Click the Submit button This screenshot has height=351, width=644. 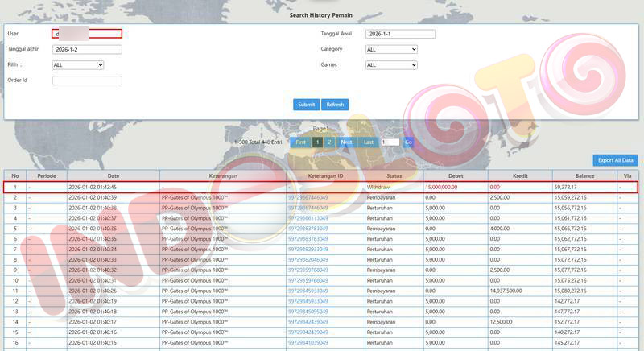coord(306,105)
